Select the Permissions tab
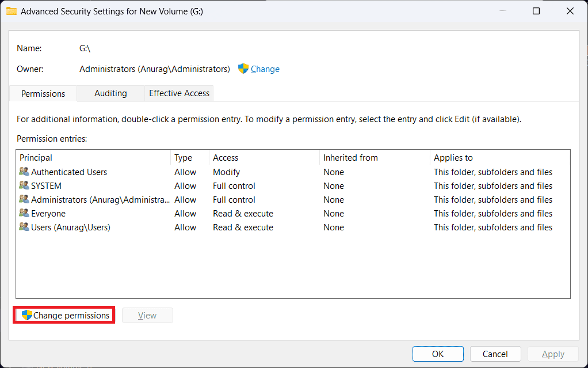This screenshot has height=368, width=588. [x=43, y=93]
